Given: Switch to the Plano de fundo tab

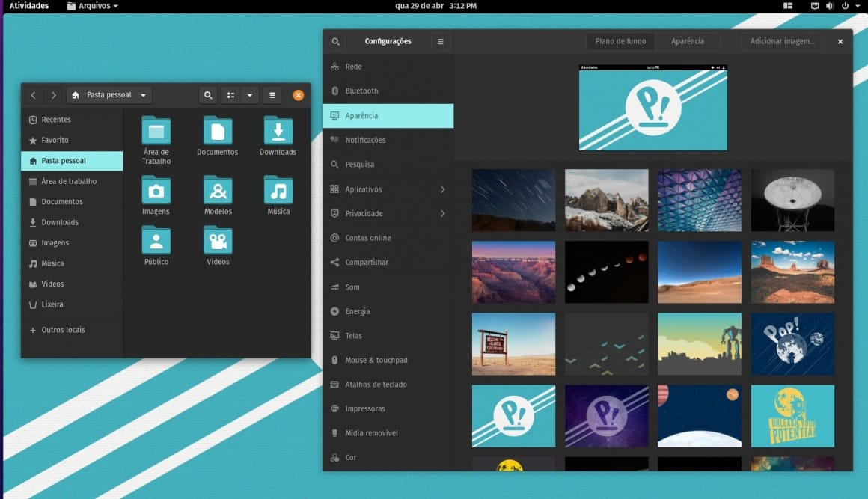Looking at the screenshot, I should 620,41.
